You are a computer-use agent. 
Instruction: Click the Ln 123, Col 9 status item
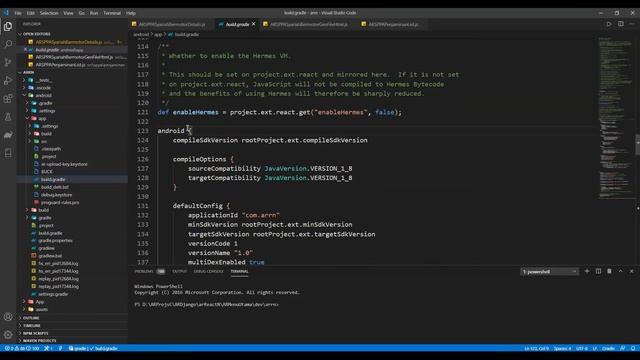click(536, 348)
